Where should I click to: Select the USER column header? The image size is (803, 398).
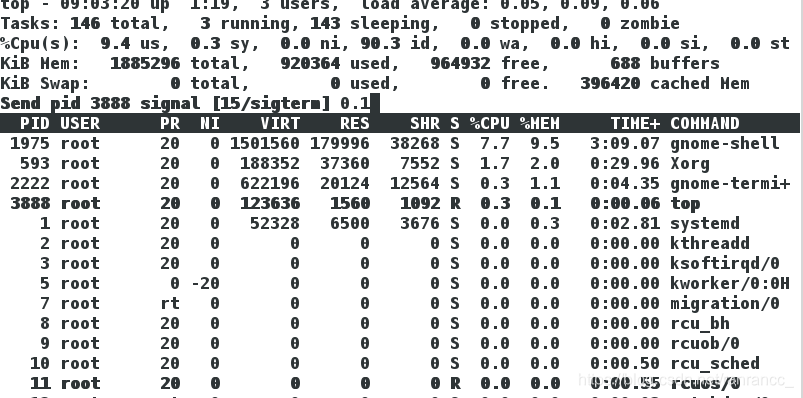coord(80,123)
